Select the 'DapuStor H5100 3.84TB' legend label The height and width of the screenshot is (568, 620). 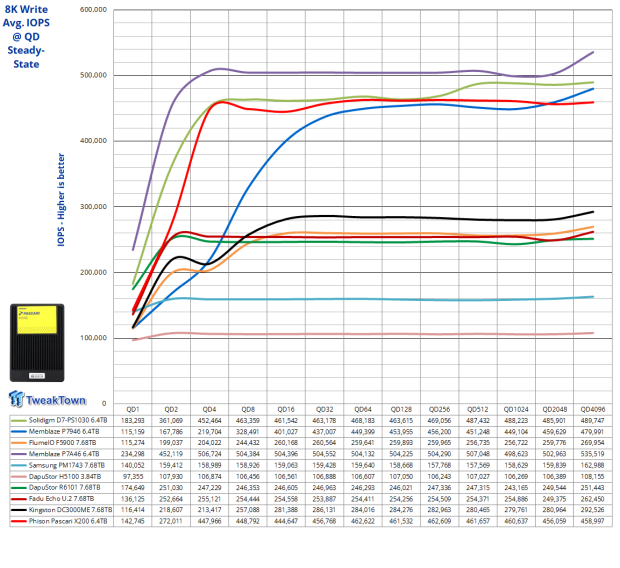65,476
